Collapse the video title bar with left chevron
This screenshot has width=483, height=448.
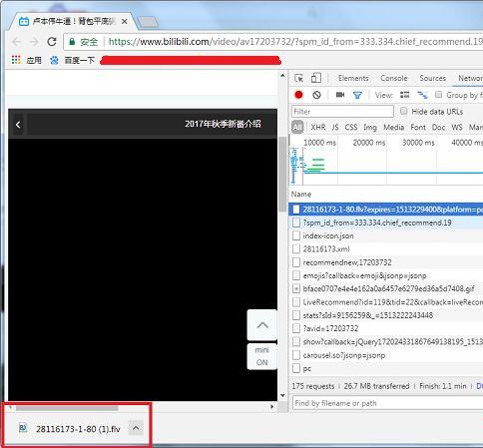18,125
